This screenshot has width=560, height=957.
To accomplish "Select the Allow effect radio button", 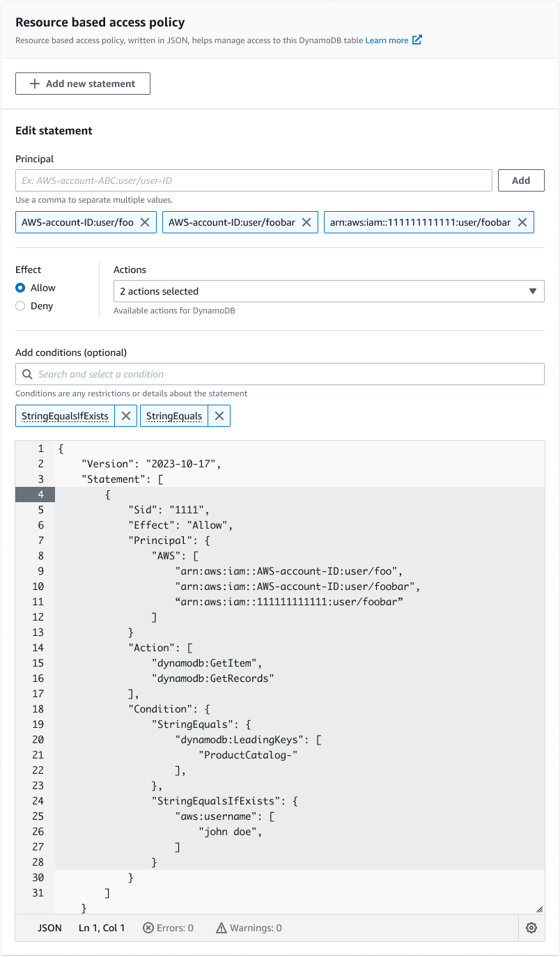I will (x=20, y=287).
